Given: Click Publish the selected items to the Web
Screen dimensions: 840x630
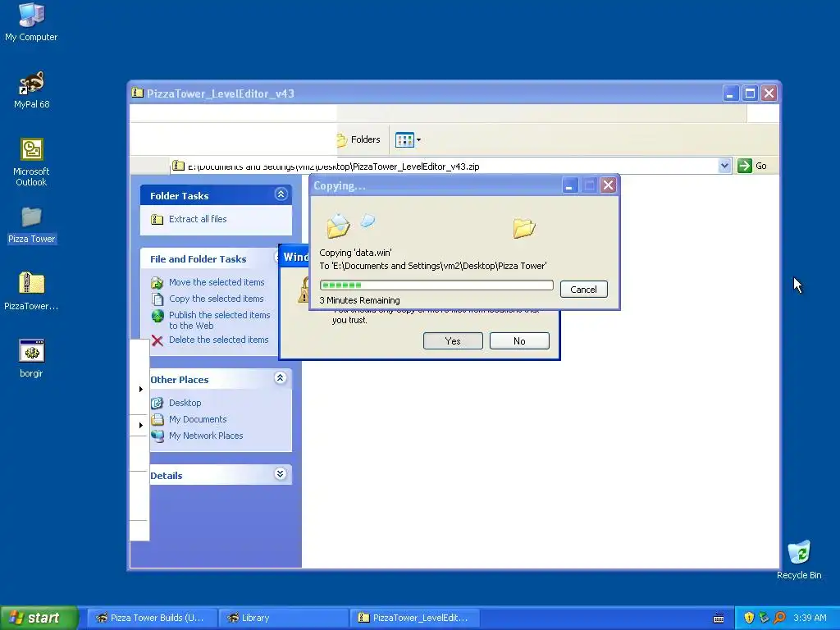Looking at the screenshot, I should pyautogui.click(x=220, y=321).
